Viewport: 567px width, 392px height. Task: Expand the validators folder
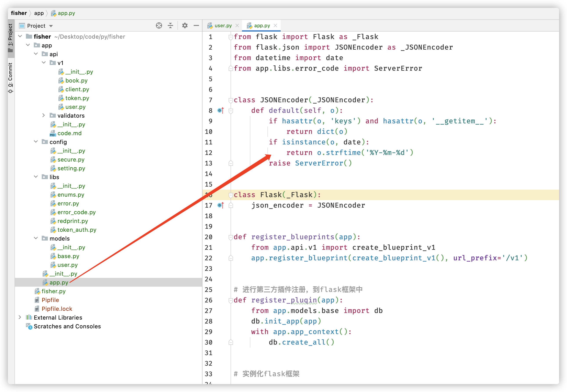coord(43,115)
